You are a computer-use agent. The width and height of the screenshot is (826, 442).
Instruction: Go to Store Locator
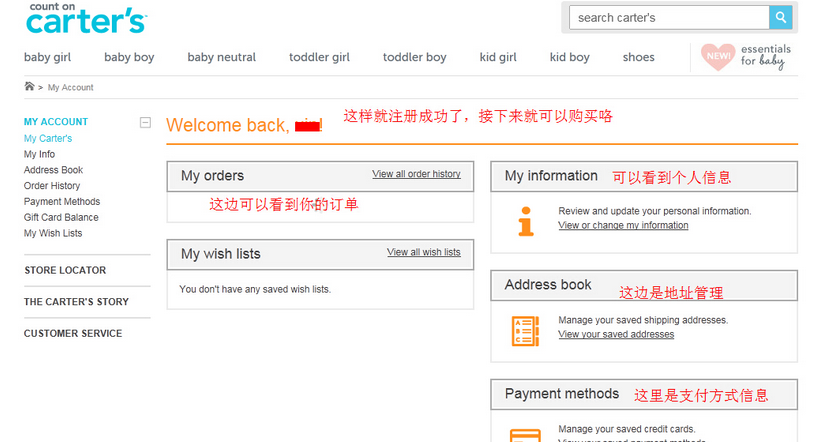tap(65, 270)
